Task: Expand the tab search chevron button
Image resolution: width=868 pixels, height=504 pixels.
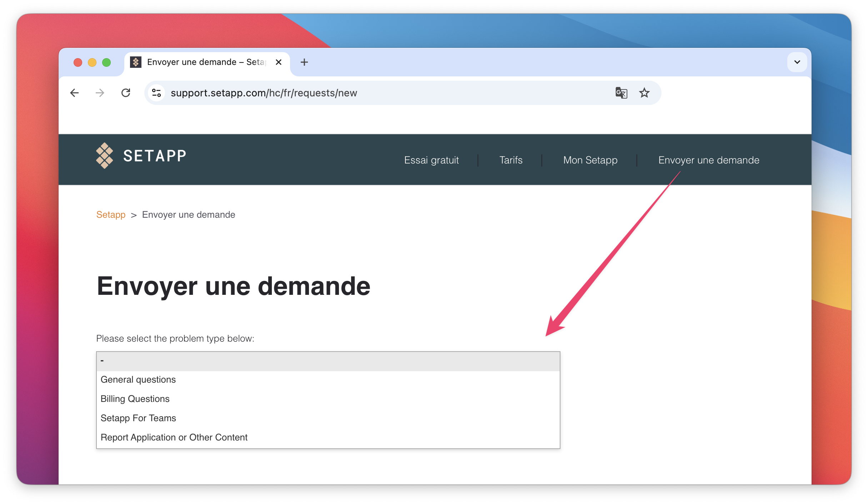Action: click(x=797, y=62)
